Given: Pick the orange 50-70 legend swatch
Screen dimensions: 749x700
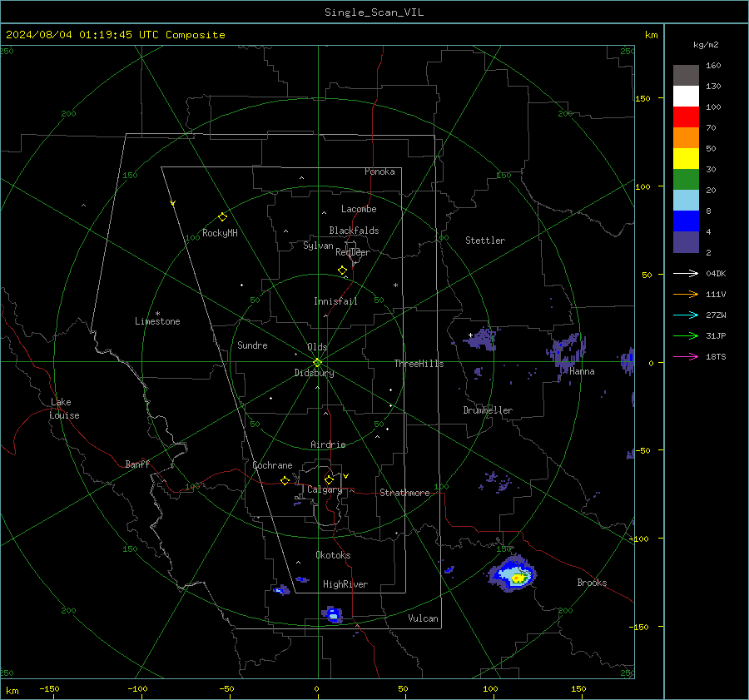Looking at the screenshot, I should point(686,138).
